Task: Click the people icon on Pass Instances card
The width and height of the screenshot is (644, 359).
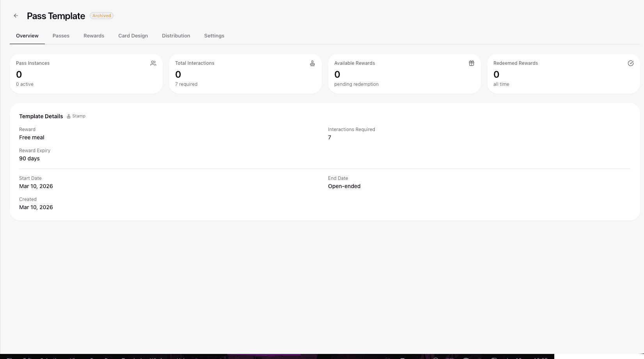Action: [x=153, y=63]
